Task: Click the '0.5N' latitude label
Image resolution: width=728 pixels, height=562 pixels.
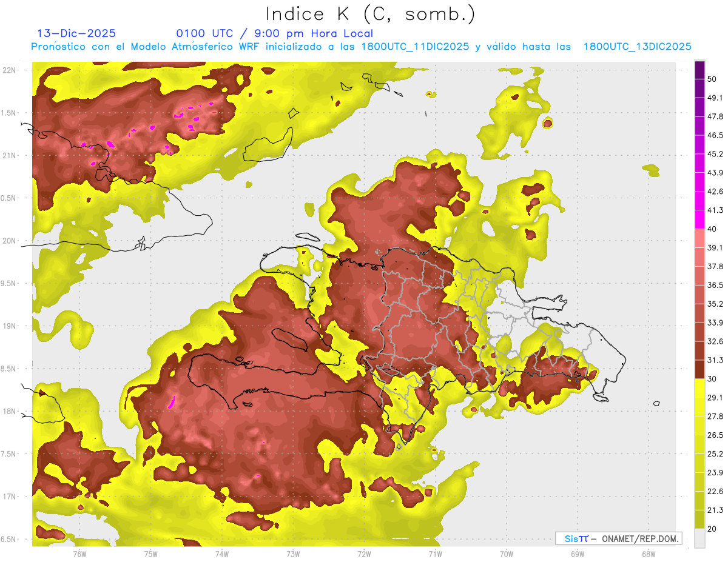Action: click(x=8, y=198)
